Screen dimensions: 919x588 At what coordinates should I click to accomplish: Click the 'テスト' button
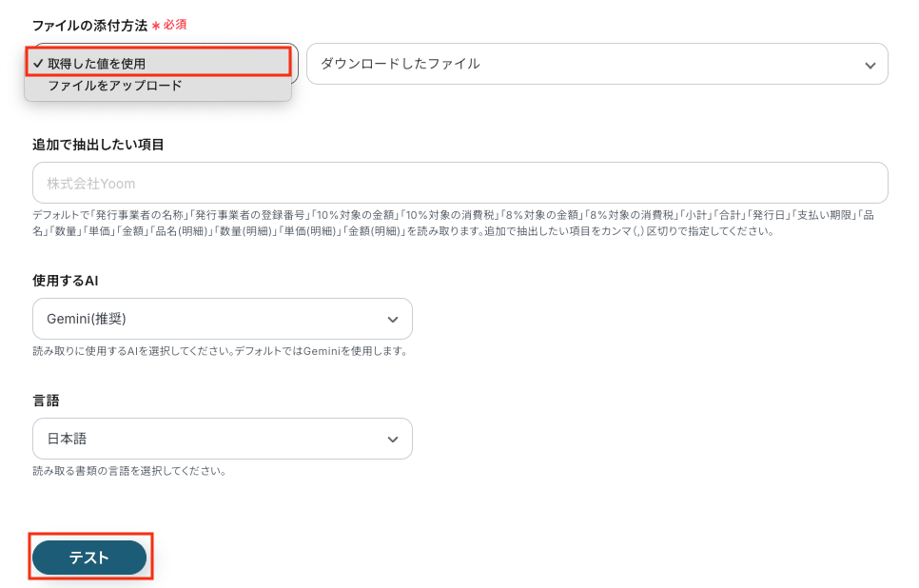[89, 558]
